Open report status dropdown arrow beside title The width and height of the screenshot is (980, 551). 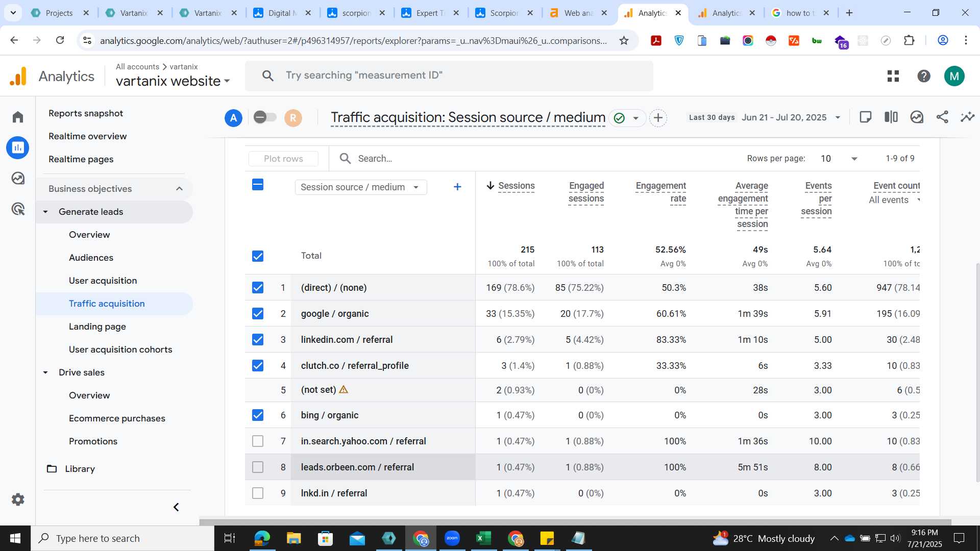(635, 118)
